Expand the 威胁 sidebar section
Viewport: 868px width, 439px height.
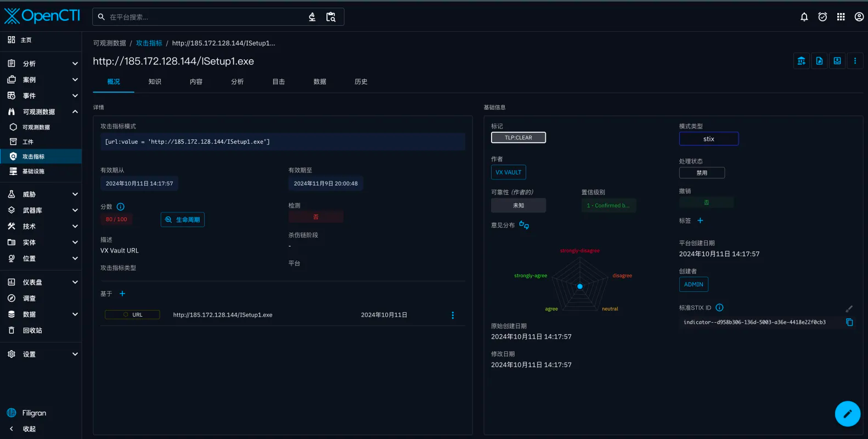click(41, 194)
